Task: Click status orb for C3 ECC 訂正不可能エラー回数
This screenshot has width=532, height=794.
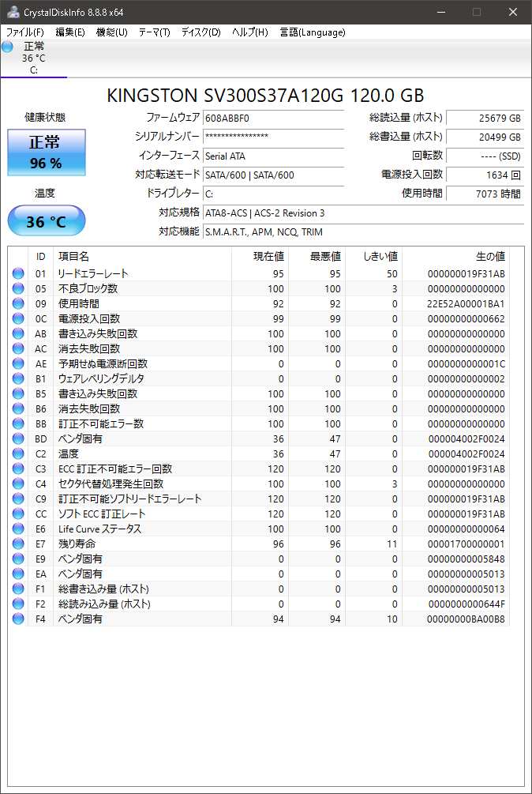Action: tap(18, 469)
